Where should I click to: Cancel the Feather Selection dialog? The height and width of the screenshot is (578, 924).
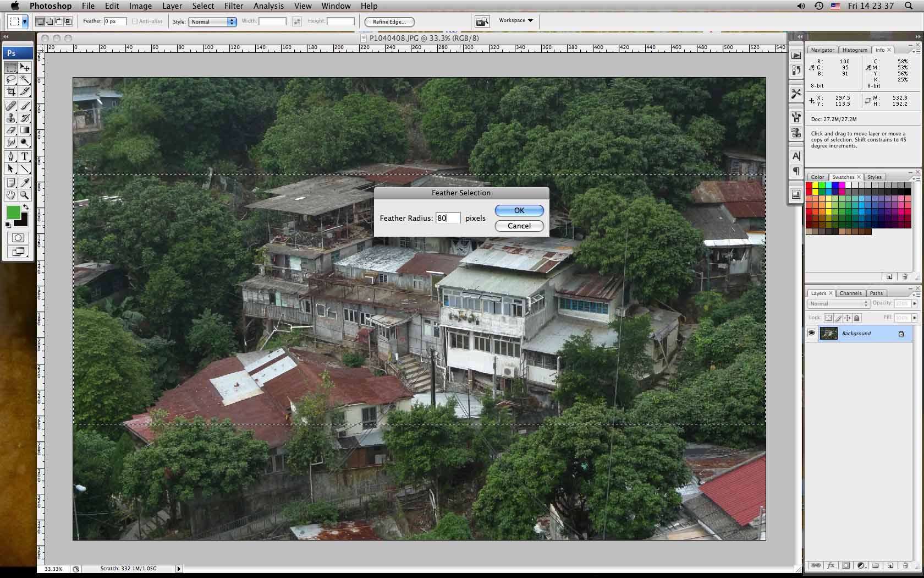pos(519,226)
